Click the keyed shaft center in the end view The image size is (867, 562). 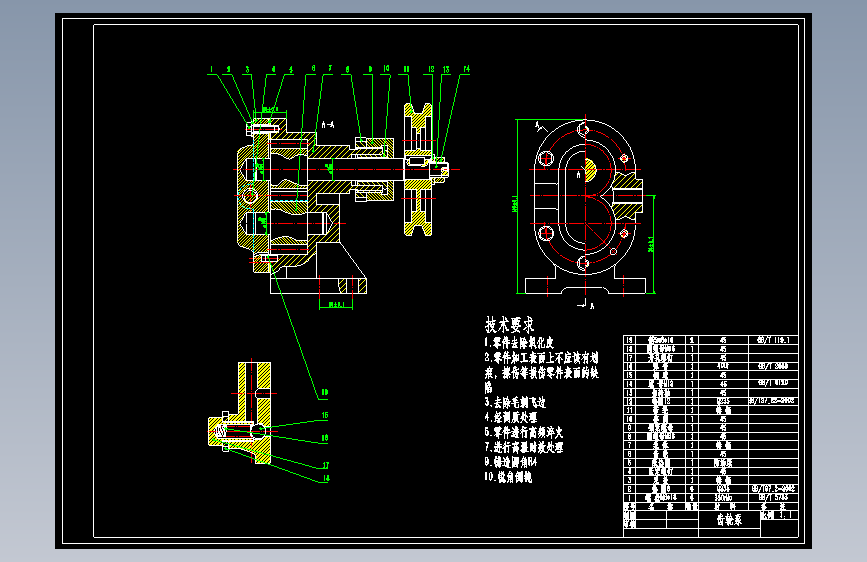(x=588, y=169)
